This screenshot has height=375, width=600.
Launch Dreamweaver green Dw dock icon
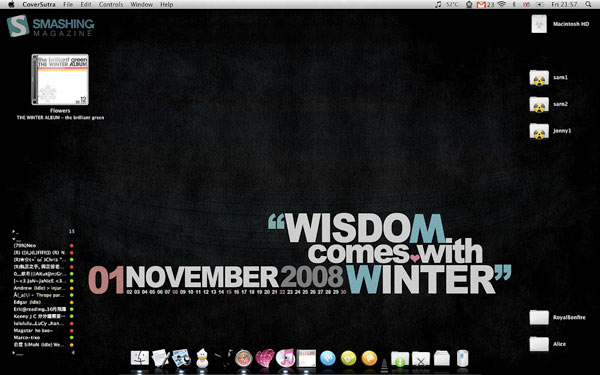pyautogui.click(x=348, y=359)
